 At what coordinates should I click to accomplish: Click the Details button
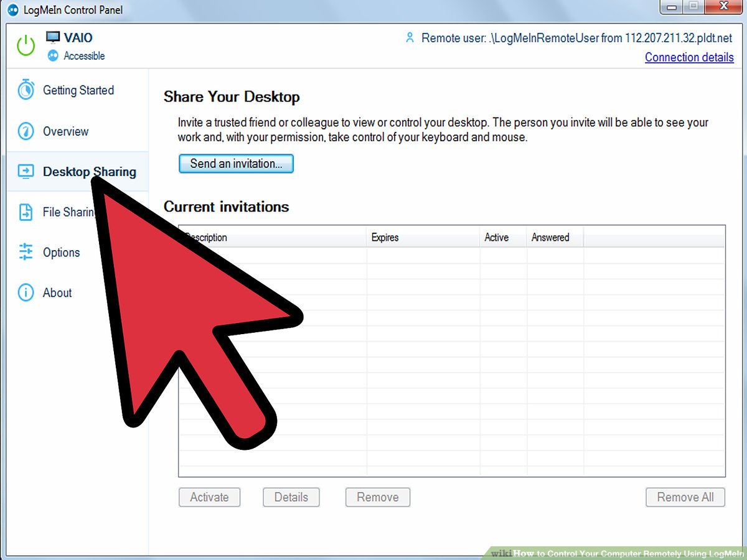coord(291,497)
